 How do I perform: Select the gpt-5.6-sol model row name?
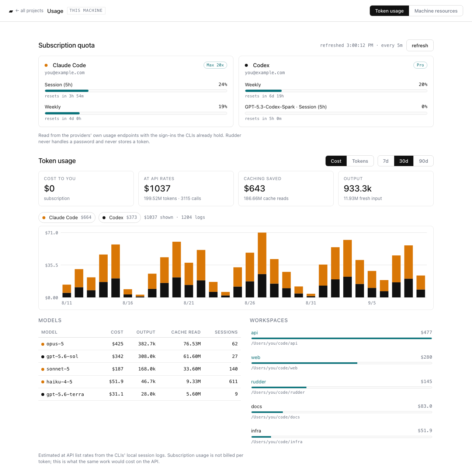tap(62, 356)
